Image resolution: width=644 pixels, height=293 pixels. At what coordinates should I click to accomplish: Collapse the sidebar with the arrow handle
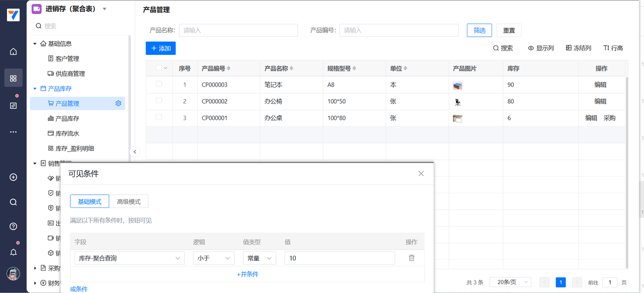pyautogui.click(x=134, y=152)
